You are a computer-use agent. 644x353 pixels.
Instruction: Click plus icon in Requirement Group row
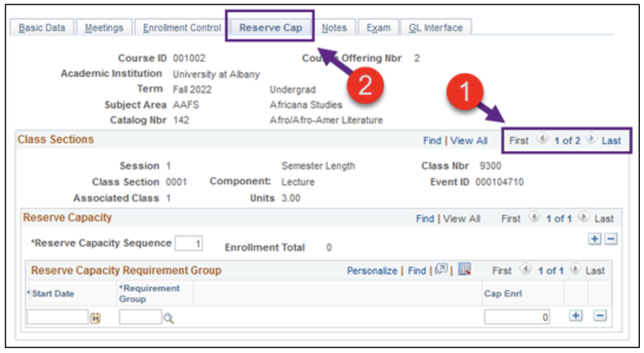click(x=576, y=316)
